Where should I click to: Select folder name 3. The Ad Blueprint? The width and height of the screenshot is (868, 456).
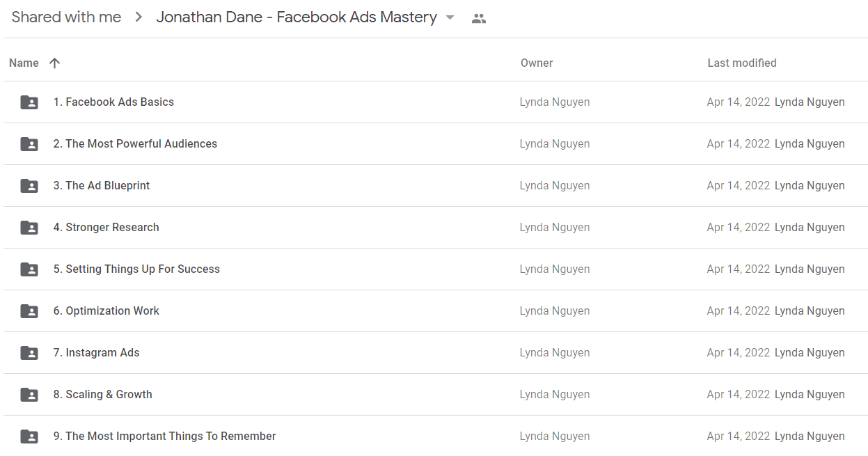(102, 185)
